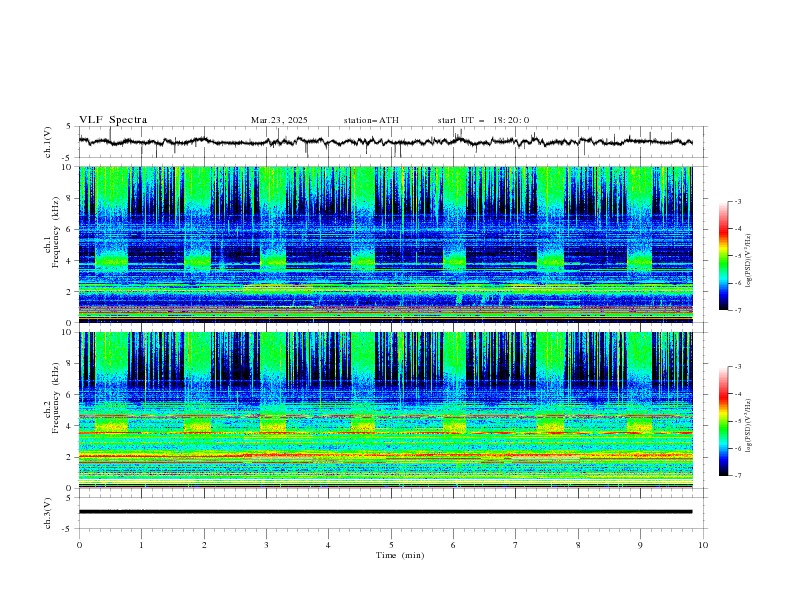Click time axis tick label "9"

(x=640, y=545)
